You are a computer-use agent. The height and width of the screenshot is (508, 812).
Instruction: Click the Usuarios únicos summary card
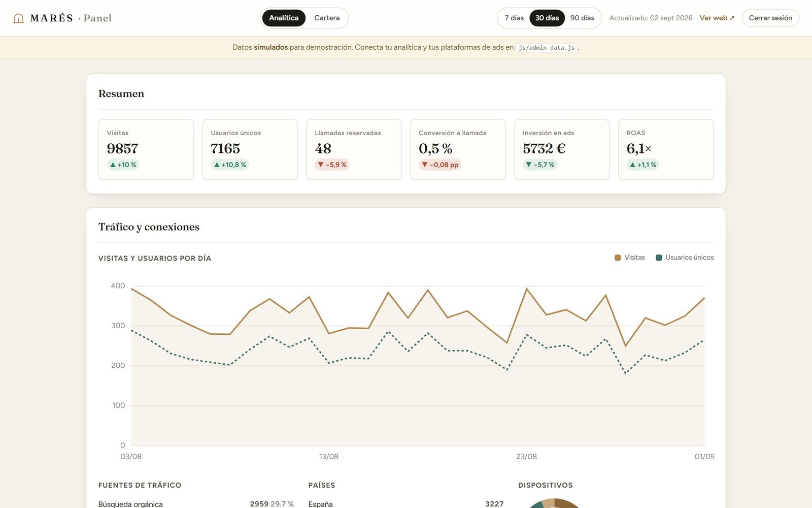coord(250,149)
